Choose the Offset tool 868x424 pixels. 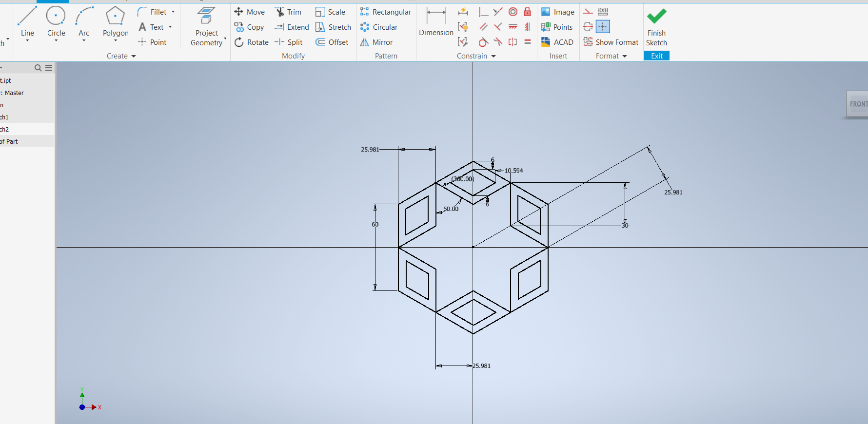point(332,42)
